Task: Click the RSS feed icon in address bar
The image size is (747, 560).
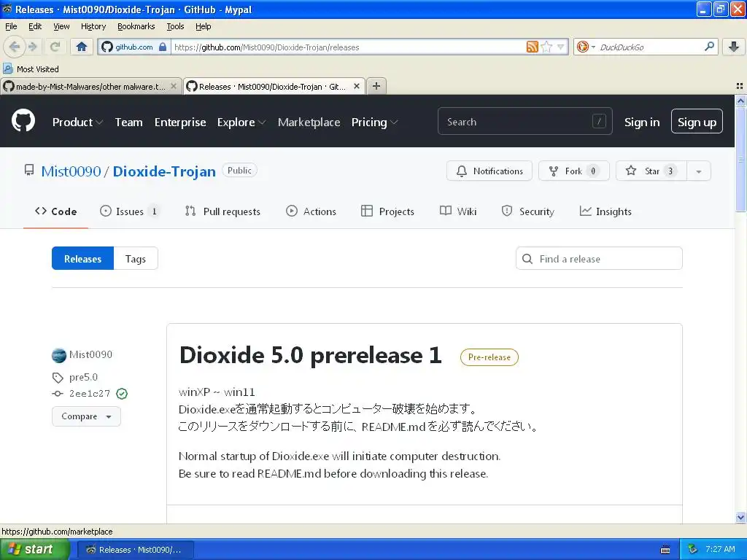Action: (x=532, y=47)
